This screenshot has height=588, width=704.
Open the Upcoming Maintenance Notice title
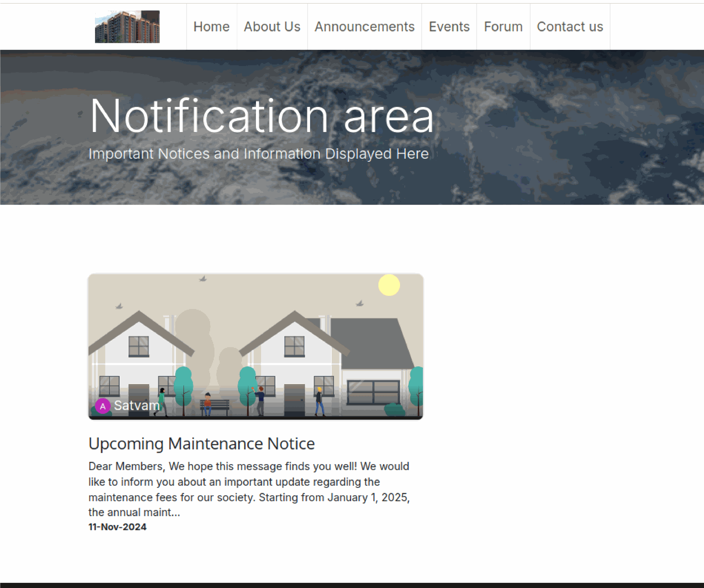click(x=202, y=444)
